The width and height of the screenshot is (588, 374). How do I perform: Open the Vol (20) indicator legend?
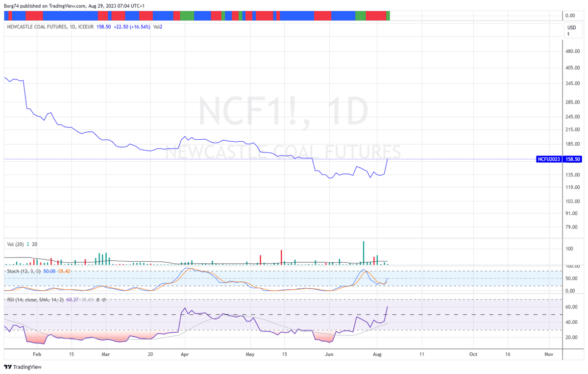[x=15, y=244]
